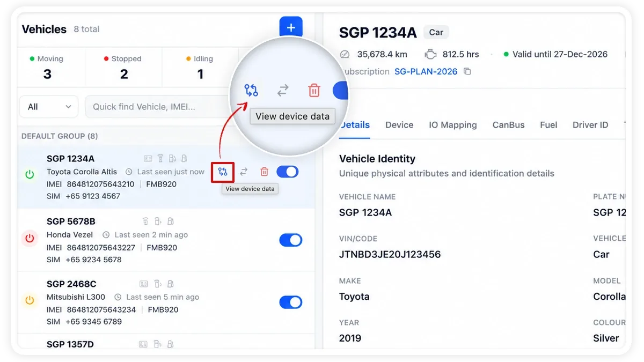Click the ID card icon beside SGP 2468C
The image size is (644, 362).
pos(144,284)
